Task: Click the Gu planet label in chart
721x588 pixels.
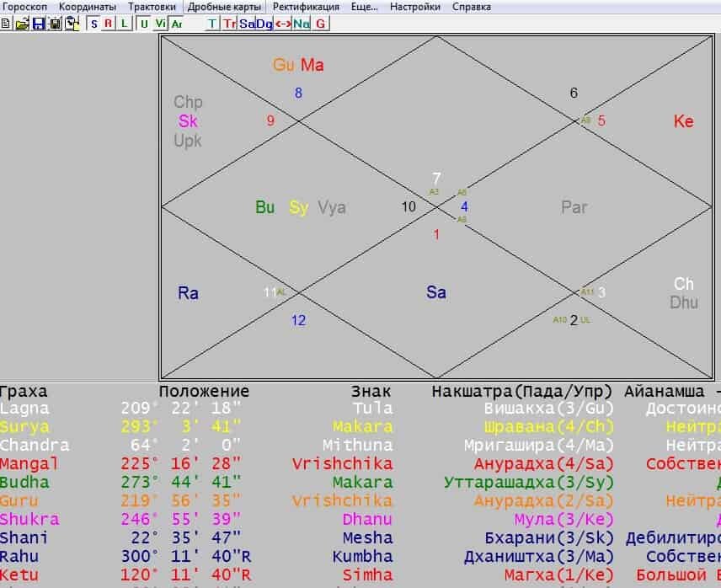Action: 283,65
